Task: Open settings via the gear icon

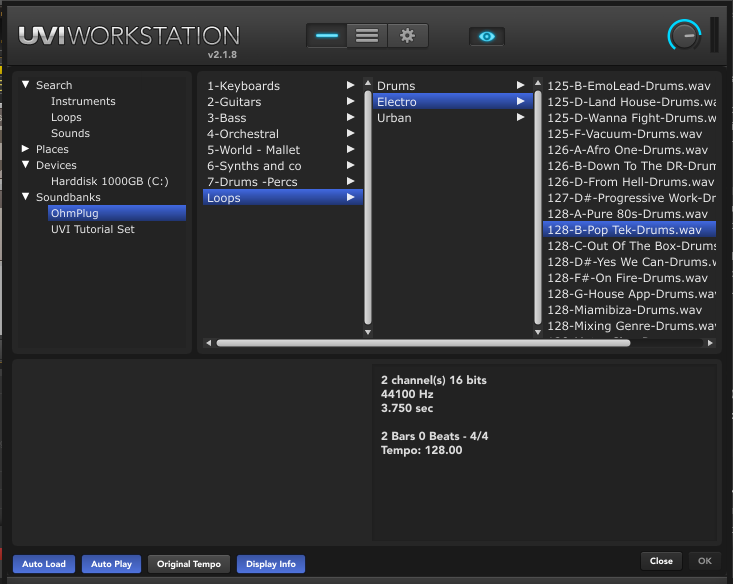Action: click(408, 36)
